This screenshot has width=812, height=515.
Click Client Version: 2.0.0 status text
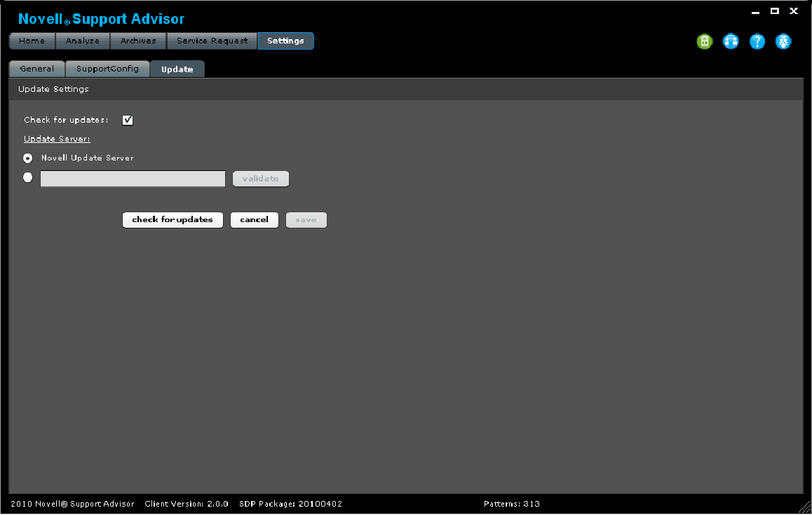point(187,504)
